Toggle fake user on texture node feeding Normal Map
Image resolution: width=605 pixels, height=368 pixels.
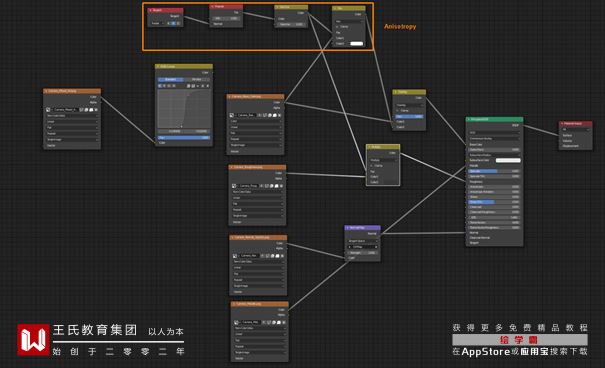pyautogui.click(x=268, y=256)
